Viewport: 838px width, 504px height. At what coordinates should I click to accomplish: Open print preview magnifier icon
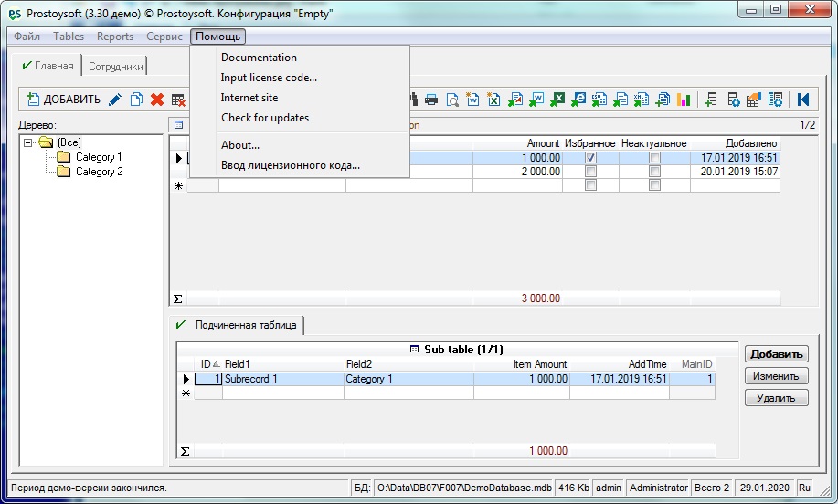pos(452,100)
